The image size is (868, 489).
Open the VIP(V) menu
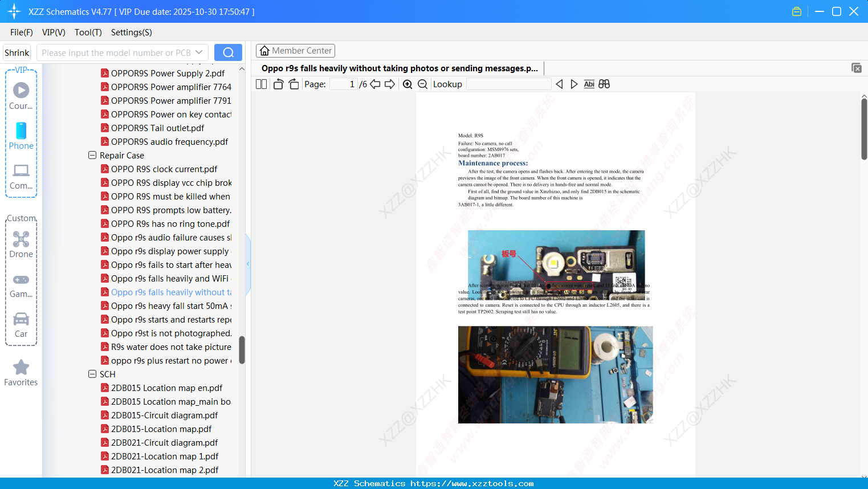pyautogui.click(x=54, y=32)
